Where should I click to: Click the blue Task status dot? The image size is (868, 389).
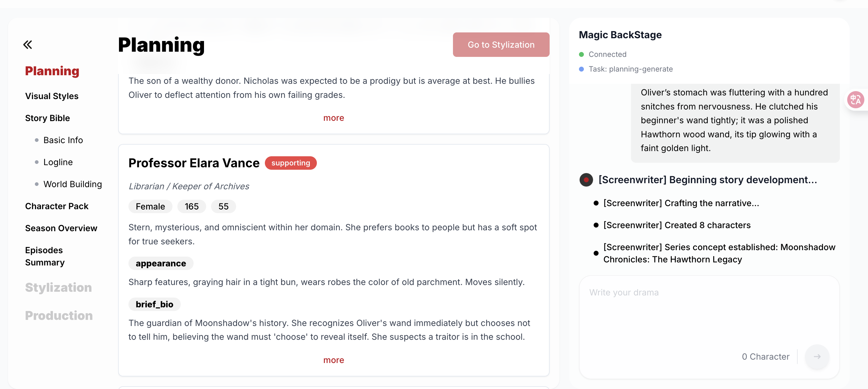(581, 69)
